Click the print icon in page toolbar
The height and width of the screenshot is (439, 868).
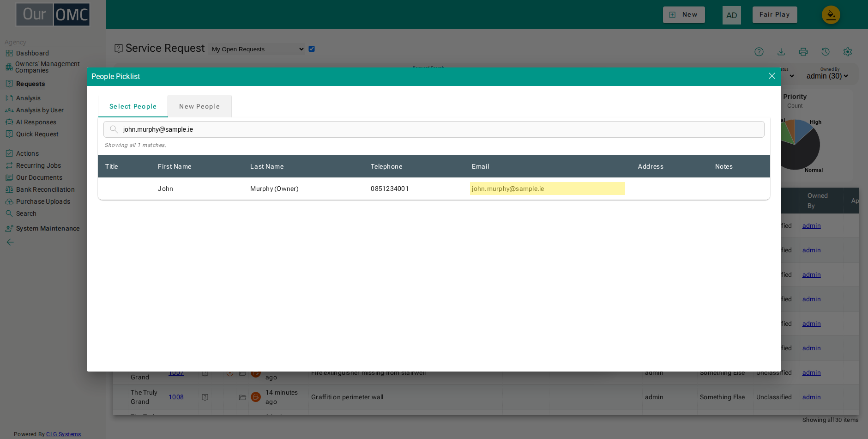[x=803, y=52]
